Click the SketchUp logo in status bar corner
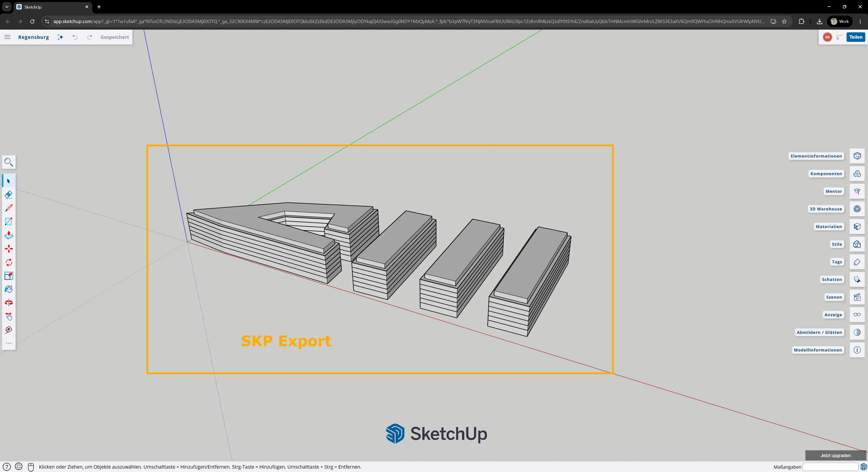The width and height of the screenshot is (868, 472). click(x=863, y=467)
